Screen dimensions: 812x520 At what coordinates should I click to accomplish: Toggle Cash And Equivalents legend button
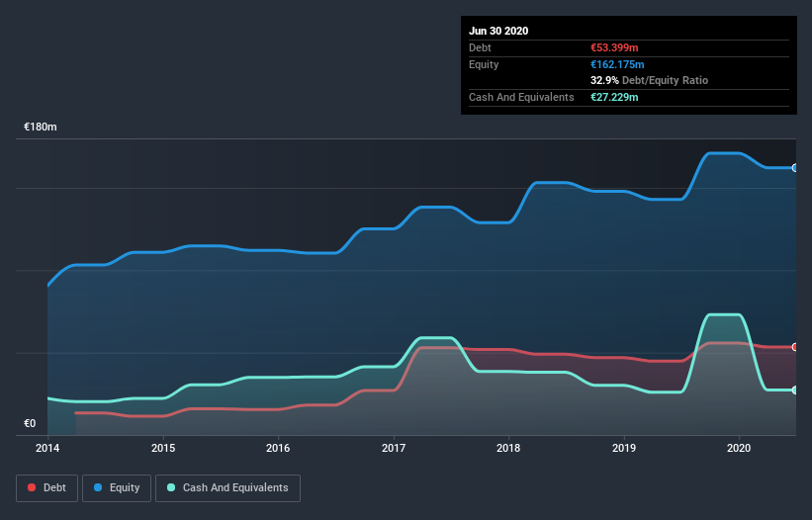(x=227, y=488)
